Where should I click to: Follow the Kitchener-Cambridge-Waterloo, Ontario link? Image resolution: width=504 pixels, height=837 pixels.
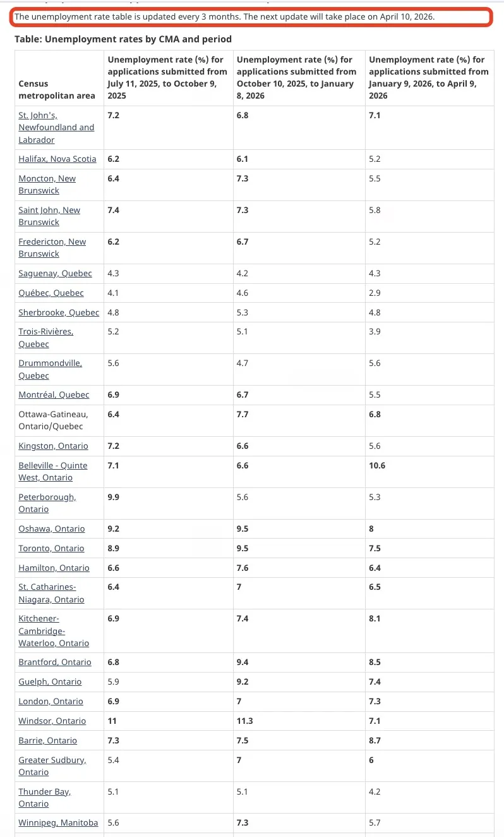point(54,630)
